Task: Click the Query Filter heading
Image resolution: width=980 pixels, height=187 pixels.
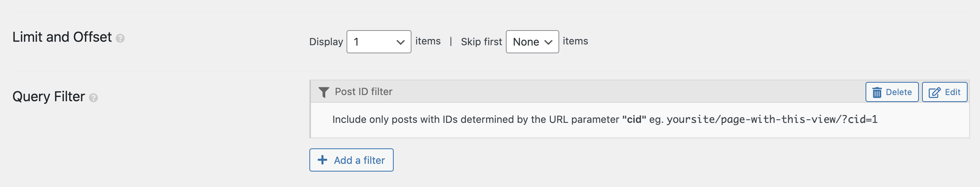Action: click(x=48, y=97)
